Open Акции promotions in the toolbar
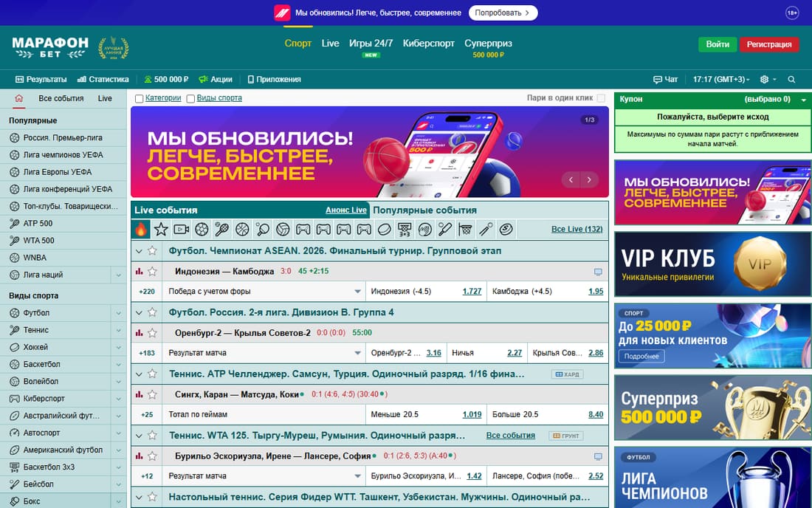812x508 pixels. [x=216, y=79]
